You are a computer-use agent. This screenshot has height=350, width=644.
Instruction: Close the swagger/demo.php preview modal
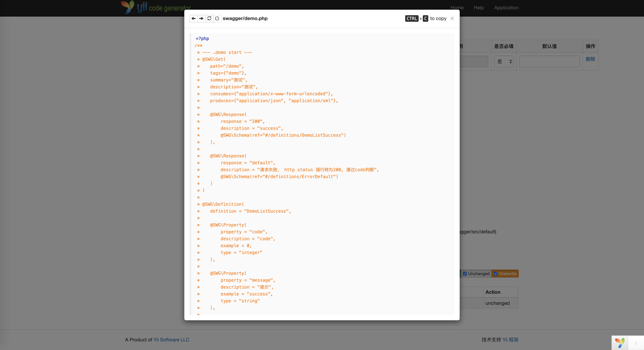click(x=452, y=18)
